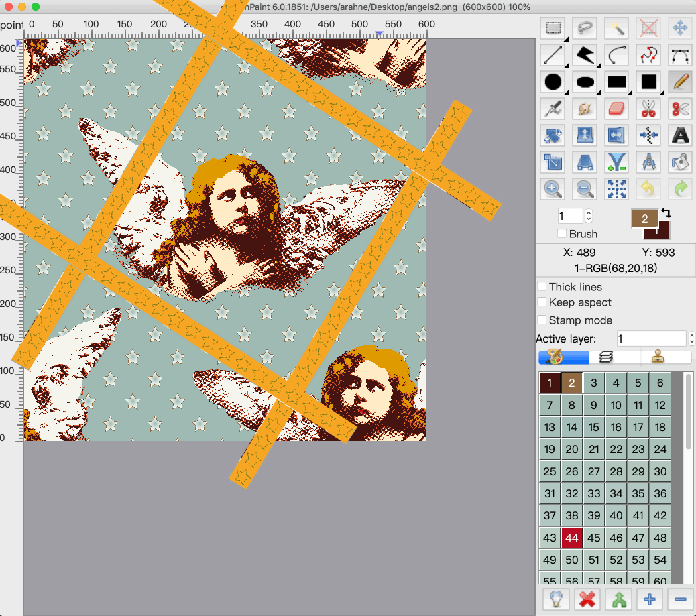Select the filled ellipse tool
The width and height of the screenshot is (696, 616).
tap(585, 82)
